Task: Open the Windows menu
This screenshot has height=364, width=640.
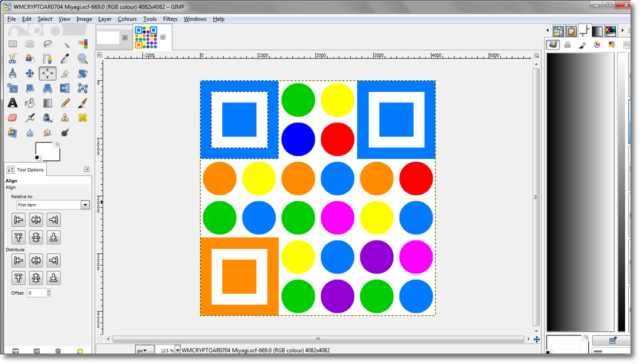Action: 195,19
